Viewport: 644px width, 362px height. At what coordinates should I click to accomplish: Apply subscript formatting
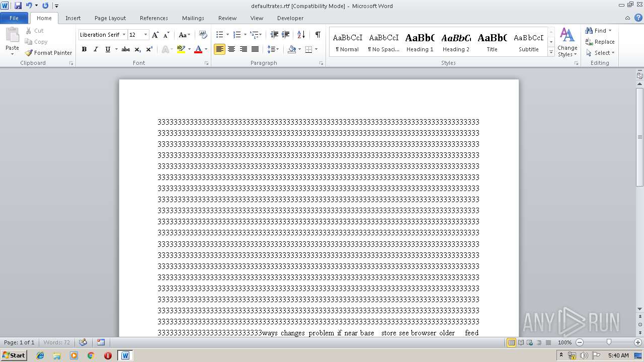coord(137,49)
